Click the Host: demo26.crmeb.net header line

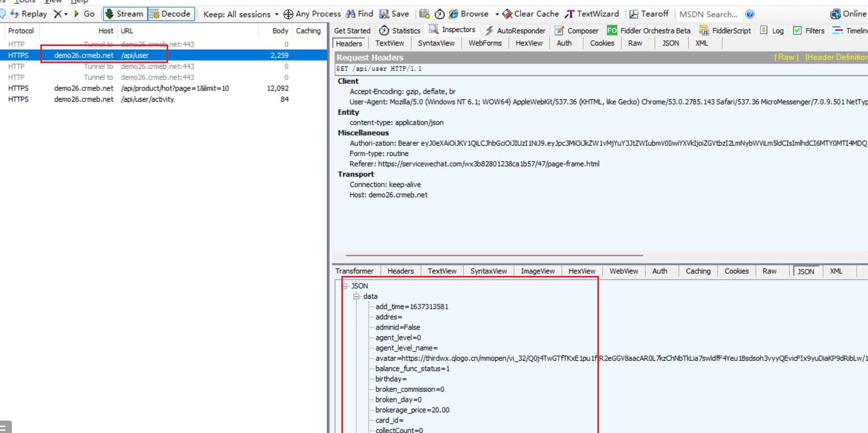coord(388,195)
